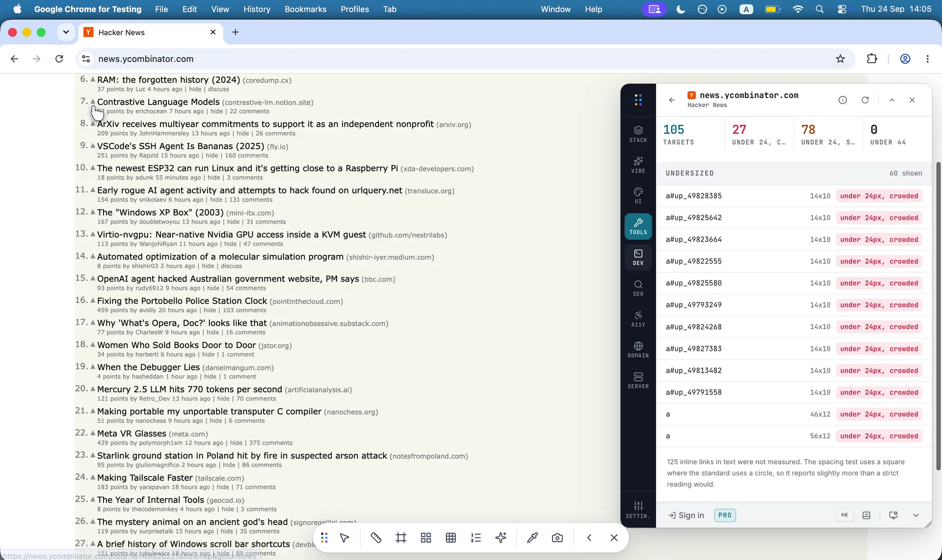
Task: Open the Profiles menu
Action: [x=355, y=9]
